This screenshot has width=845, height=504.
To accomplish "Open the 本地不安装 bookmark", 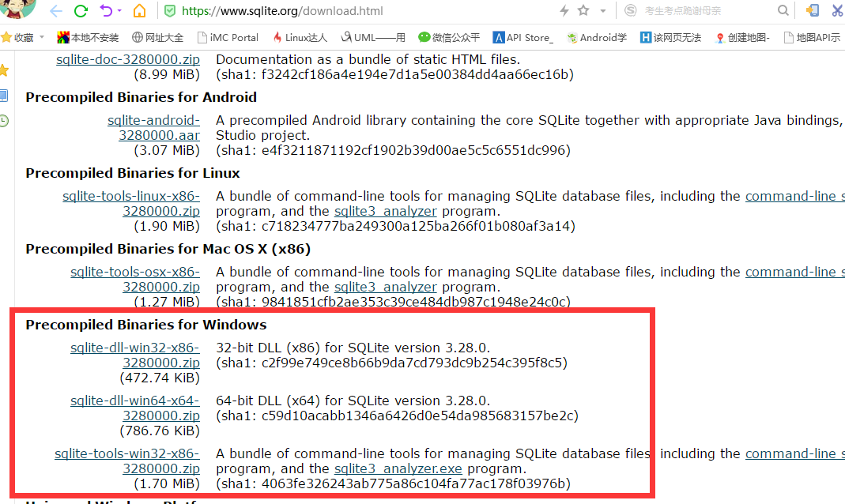I will [x=88, y=37].
